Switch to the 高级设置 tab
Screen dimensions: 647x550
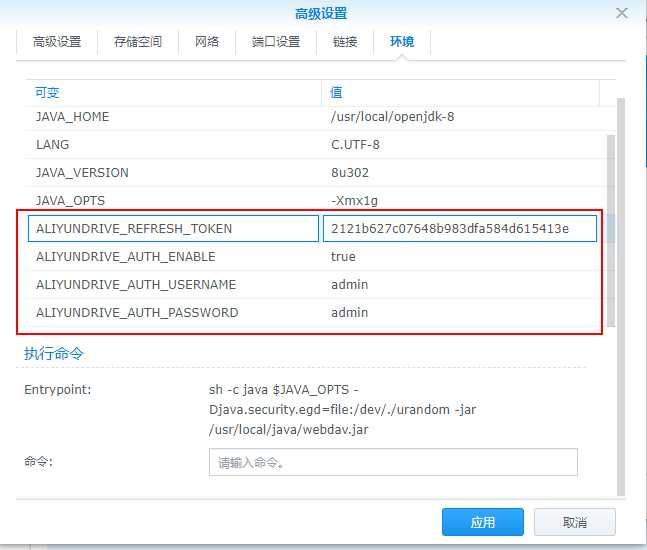(57, 42)
